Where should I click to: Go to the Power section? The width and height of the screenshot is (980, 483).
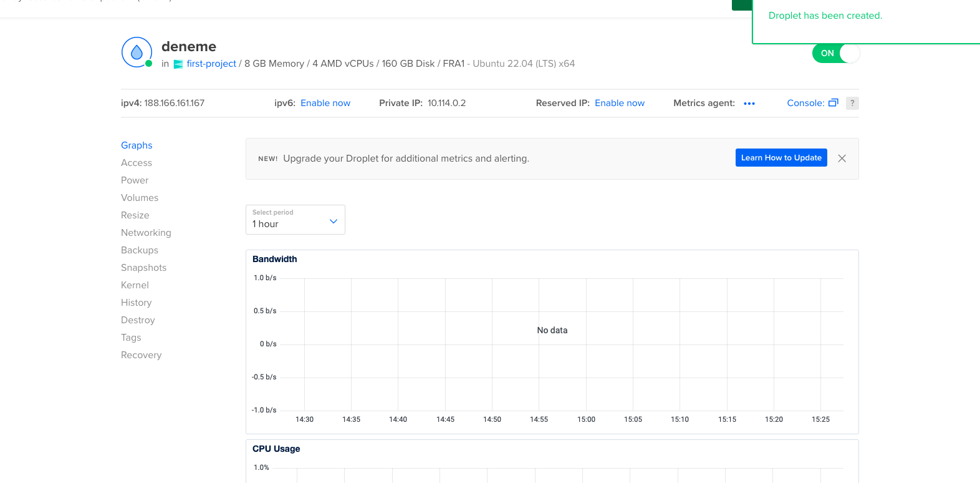pyautogui.click(x=135, y=180)
